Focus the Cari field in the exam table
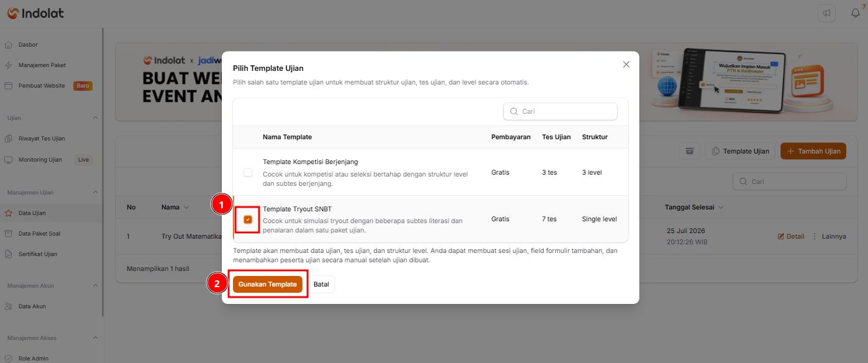868x363 pixels. coord(789,181)
